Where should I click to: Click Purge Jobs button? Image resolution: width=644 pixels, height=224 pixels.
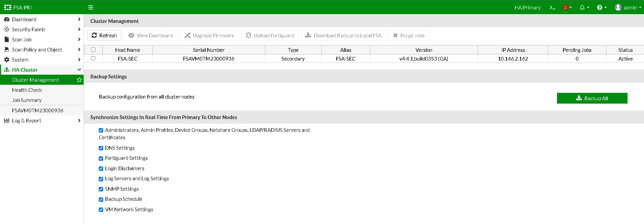409,35
